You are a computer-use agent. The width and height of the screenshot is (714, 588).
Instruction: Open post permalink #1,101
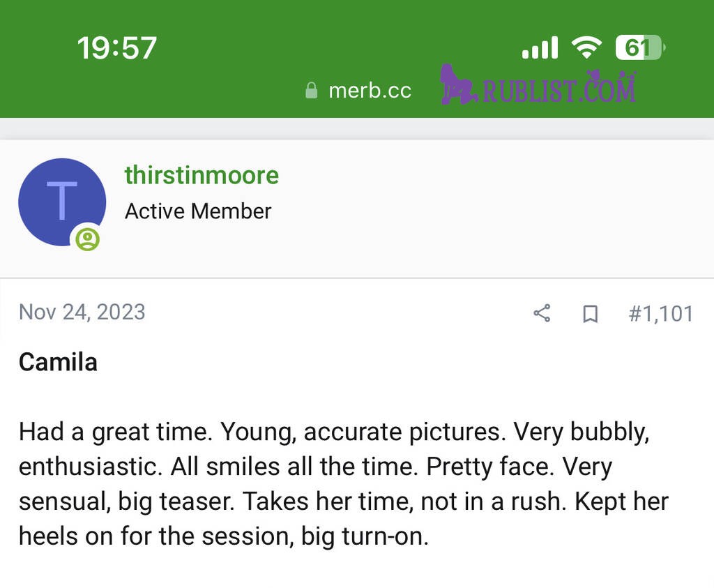click(x=660, y=313)
